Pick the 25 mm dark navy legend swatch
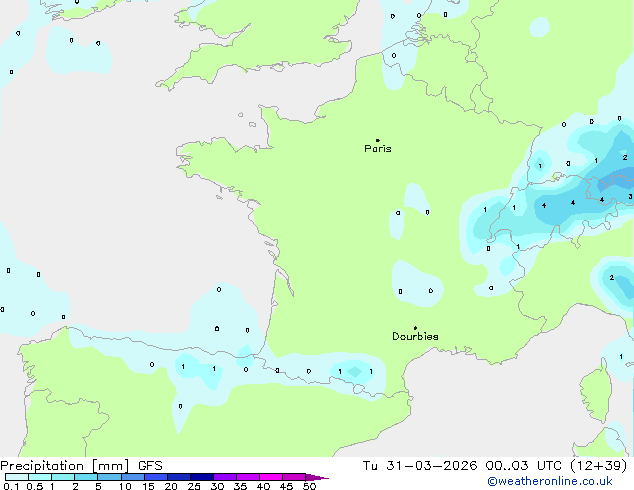The height and width of the screenshot is (490, 634). tap(202, 477)
